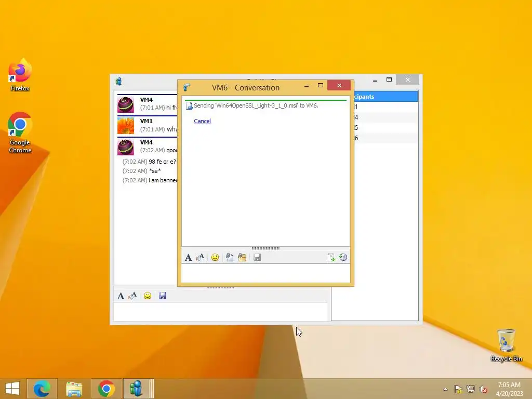Open the clock showing 7:05 AM
The image size is (532, 399).
tap(509, 389)
